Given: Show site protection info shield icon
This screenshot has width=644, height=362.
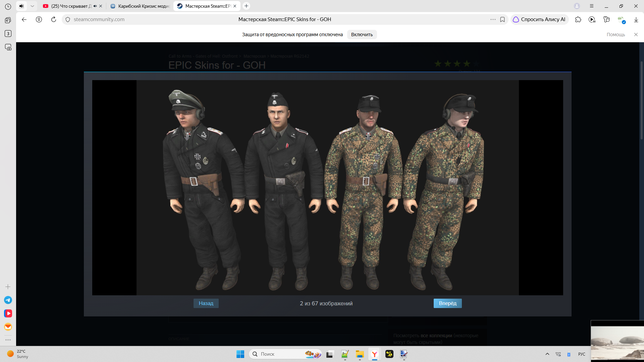Looking at the screenshot, I should pyautogui.click(x=68, y=19).
